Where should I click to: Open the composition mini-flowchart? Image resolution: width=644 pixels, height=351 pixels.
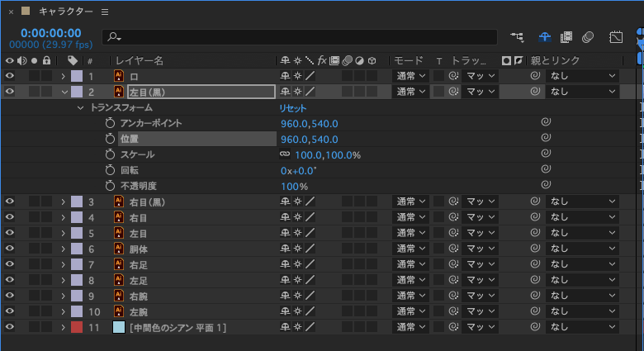pyautogui.click(x=518, y=37)
